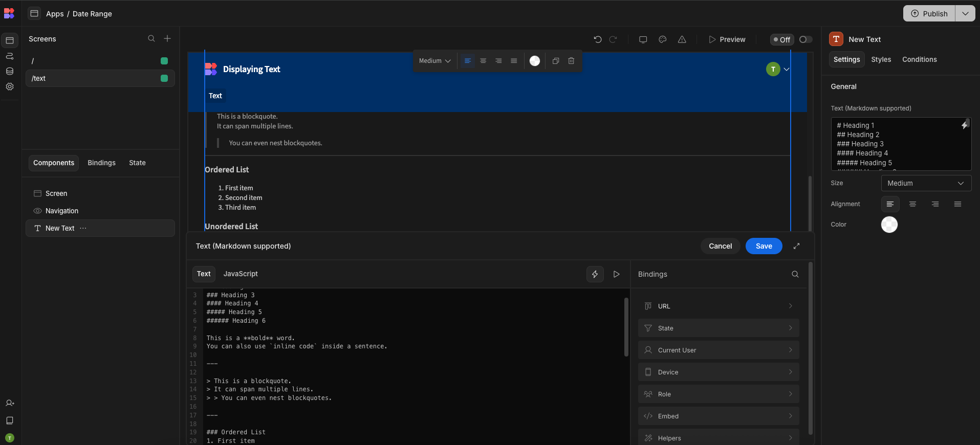Search bindings with magnifier icon
This screenshot has width=980, height=445.
pos(795,274)
